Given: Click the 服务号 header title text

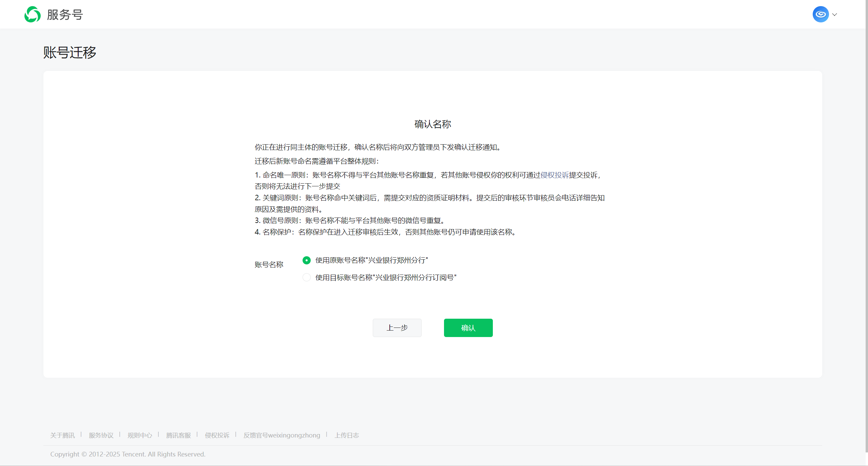Looking at the screenshot, I should click(x=65, y=15).
